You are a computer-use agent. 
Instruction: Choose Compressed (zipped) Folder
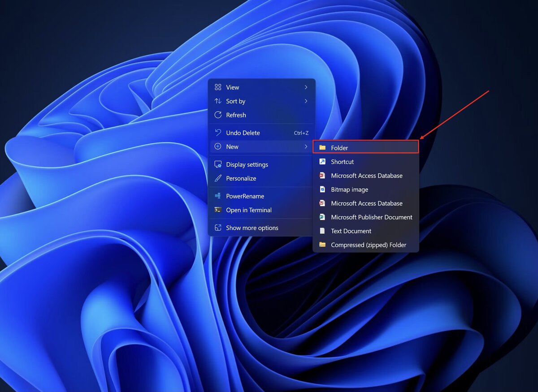(366, 245)
